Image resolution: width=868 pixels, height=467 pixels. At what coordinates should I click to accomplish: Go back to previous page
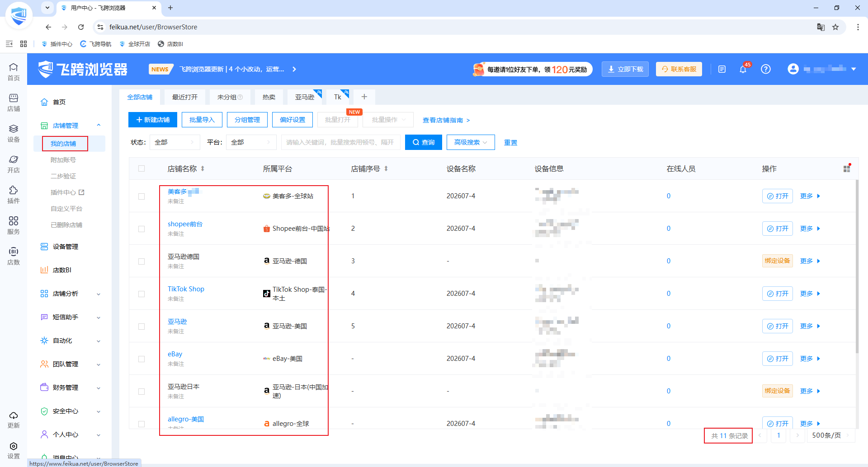point(48,27)
